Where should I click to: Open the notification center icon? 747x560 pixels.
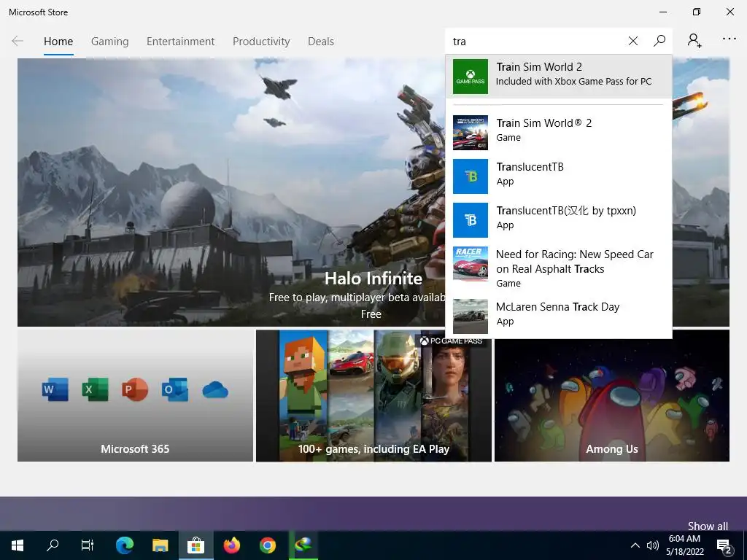[724, 546]
